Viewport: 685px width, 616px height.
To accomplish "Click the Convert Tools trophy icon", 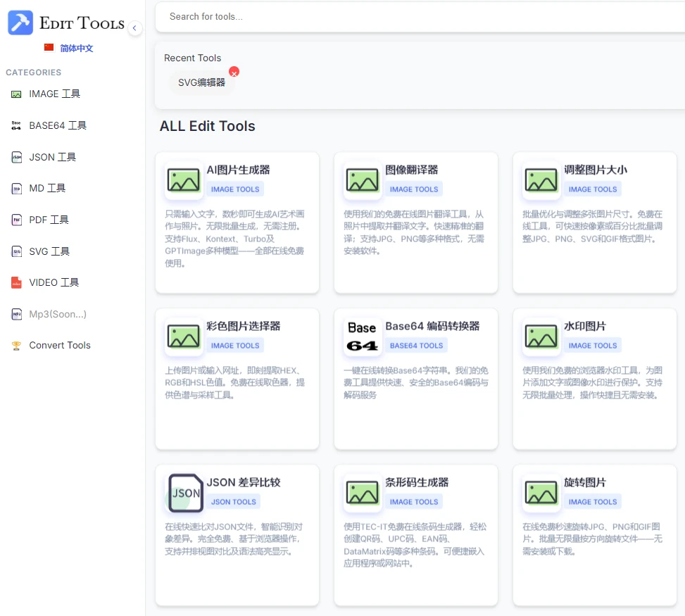I will [x=16, y=346].
